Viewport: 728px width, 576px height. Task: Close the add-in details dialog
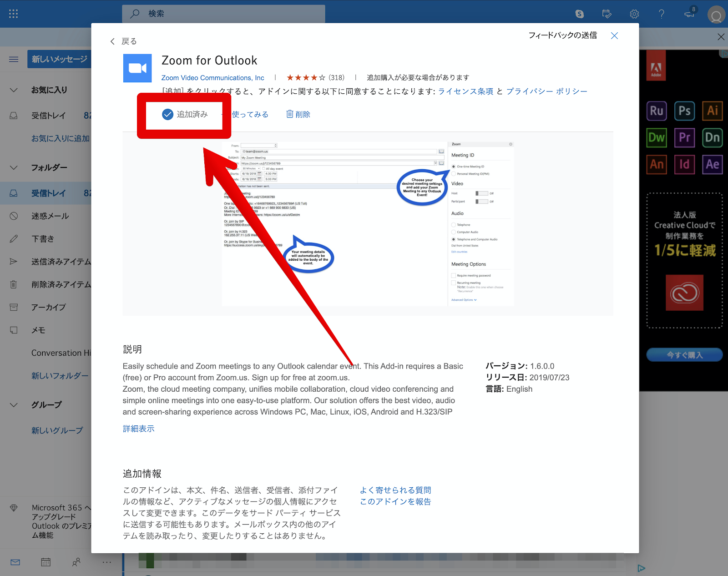pyautogui.click(x=614, y=35)
